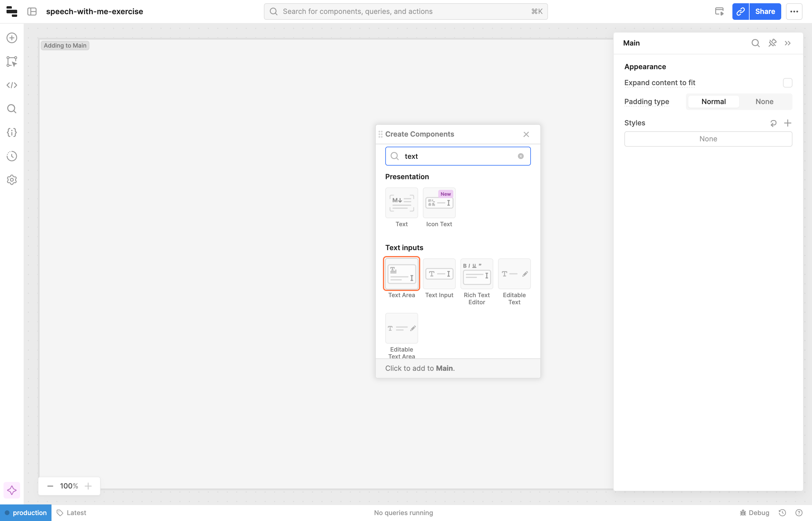Open the component tree icon in left sidebar

(x=12, y=62)
